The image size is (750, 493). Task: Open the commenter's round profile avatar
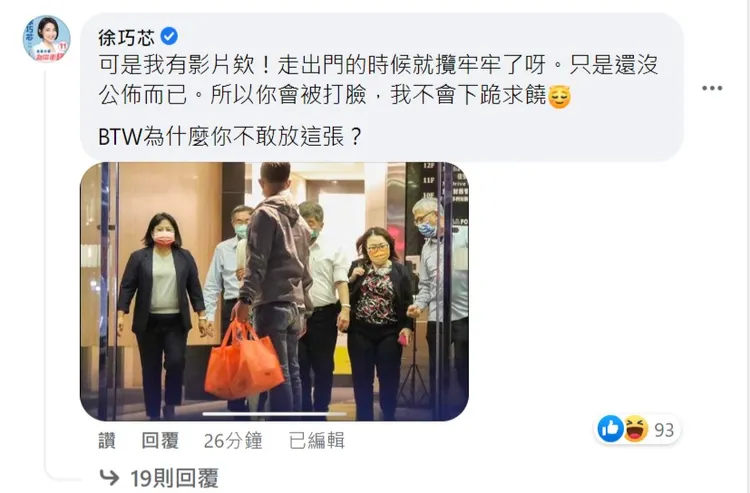pos(47,38)
